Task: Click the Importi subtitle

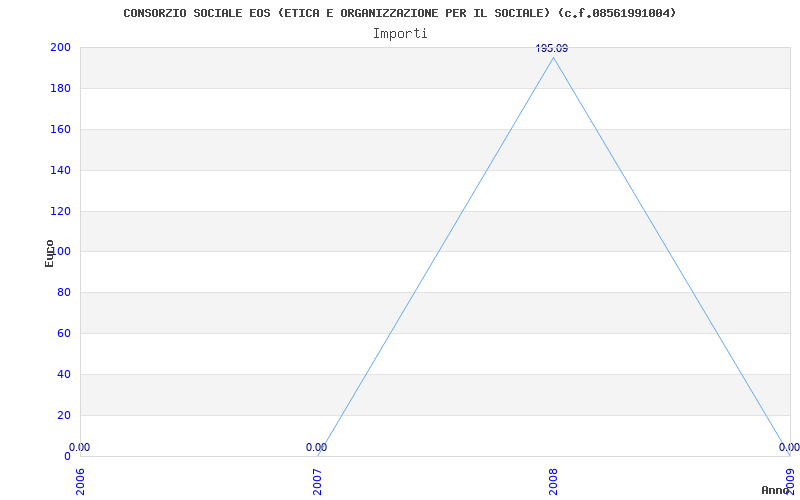Action: pos(399,34)
